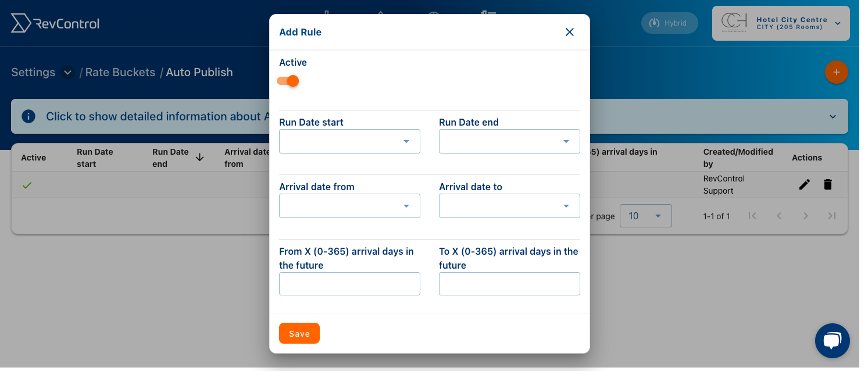Expand the detailed information banner chevron
The height and width of the screenshot is (371, 868).
833,116
